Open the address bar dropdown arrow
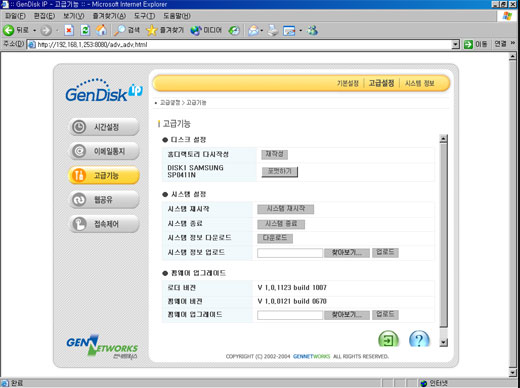Screen dimensions: 520x388 coord(455,44)
